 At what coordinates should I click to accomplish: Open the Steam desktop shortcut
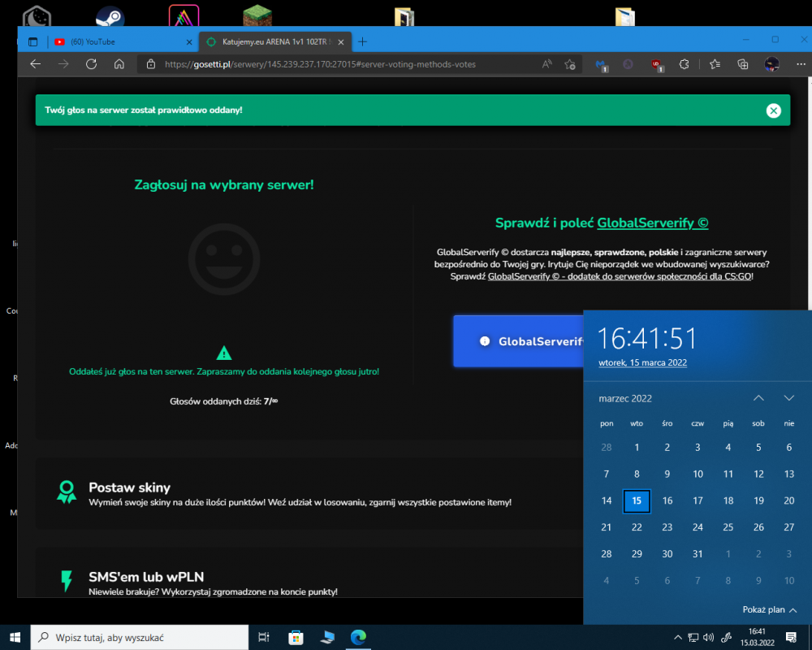(110, 16)
